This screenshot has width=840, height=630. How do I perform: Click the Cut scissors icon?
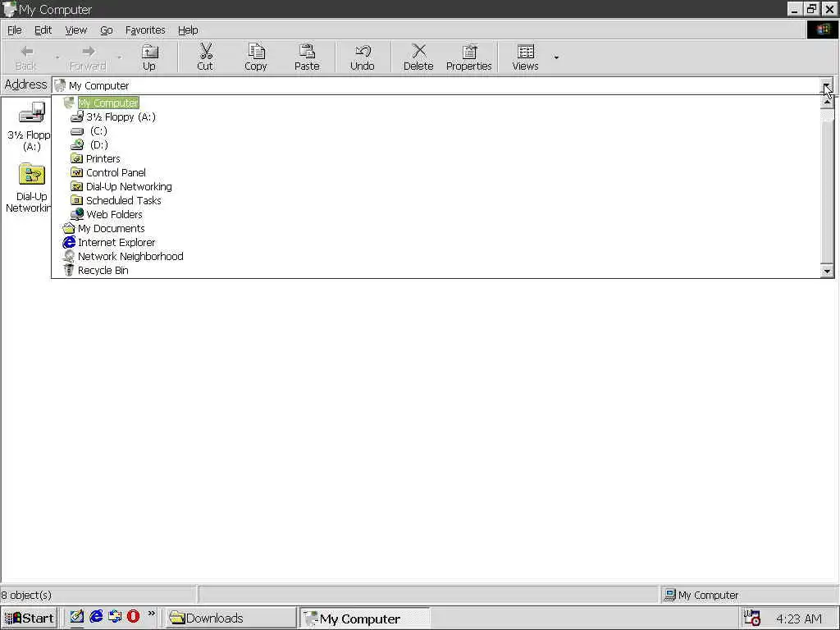pyautogui.click(x=205, y=52)
